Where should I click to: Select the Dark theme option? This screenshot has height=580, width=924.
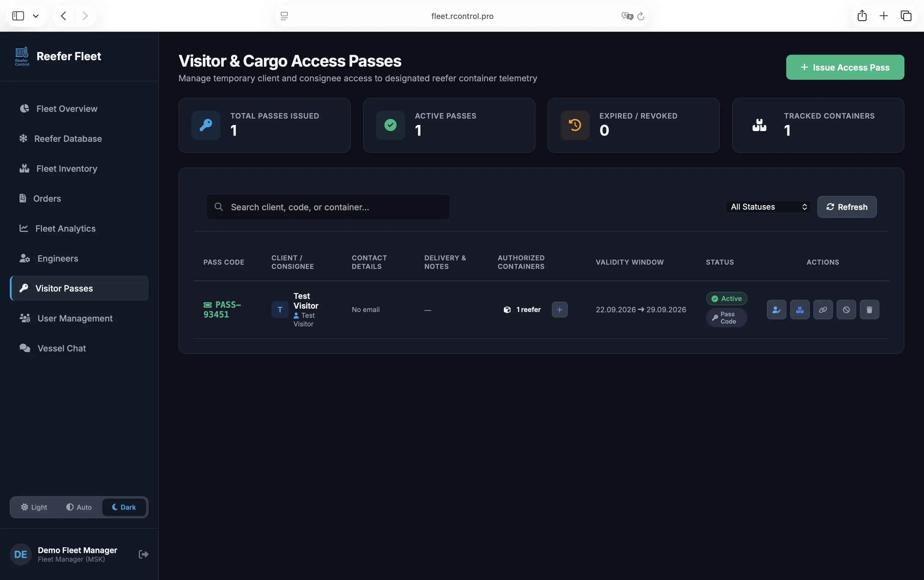click(x=124, y=507)
